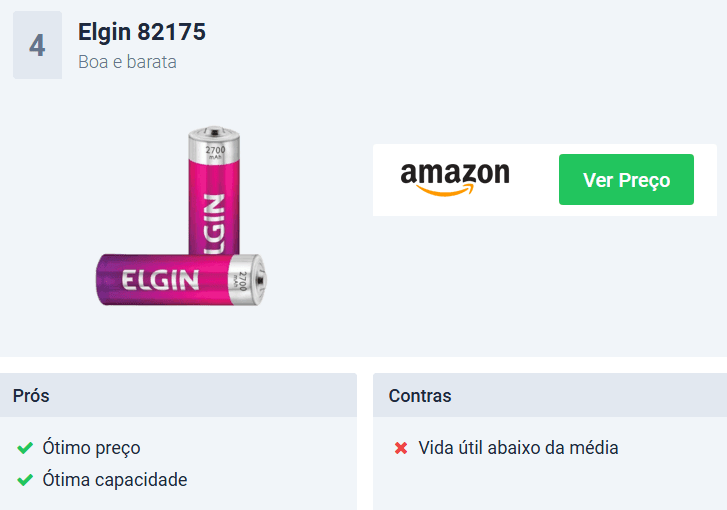Click the green check beside Ótima capacidade
Viewport: 727px width, 510px height.
click(25, 480)
